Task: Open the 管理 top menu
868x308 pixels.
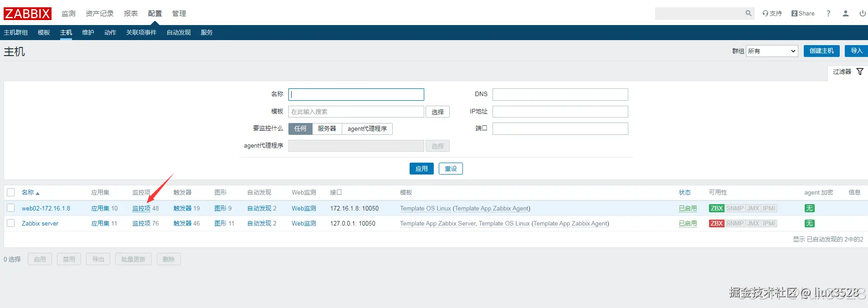Action: tap(179, 14)
